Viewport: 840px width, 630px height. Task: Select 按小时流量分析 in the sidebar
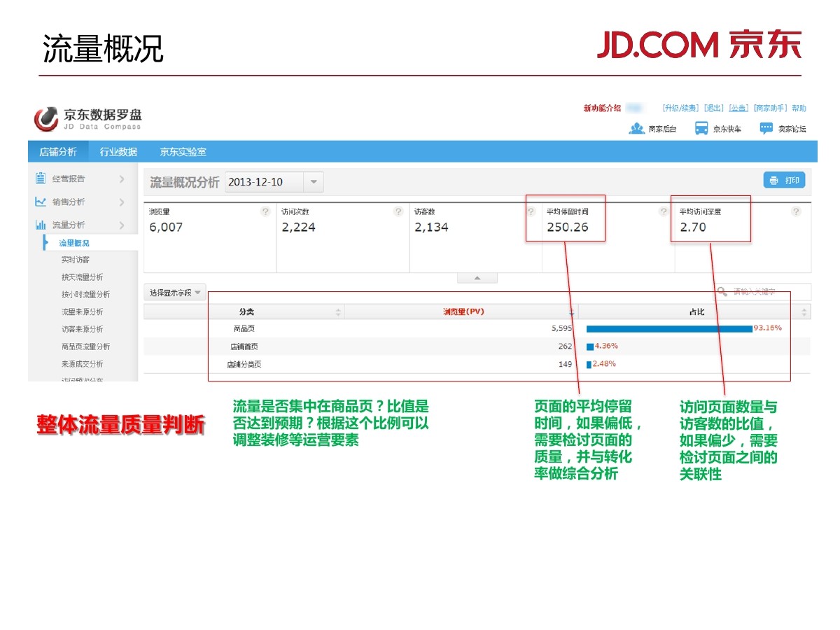tap(85, 295)
